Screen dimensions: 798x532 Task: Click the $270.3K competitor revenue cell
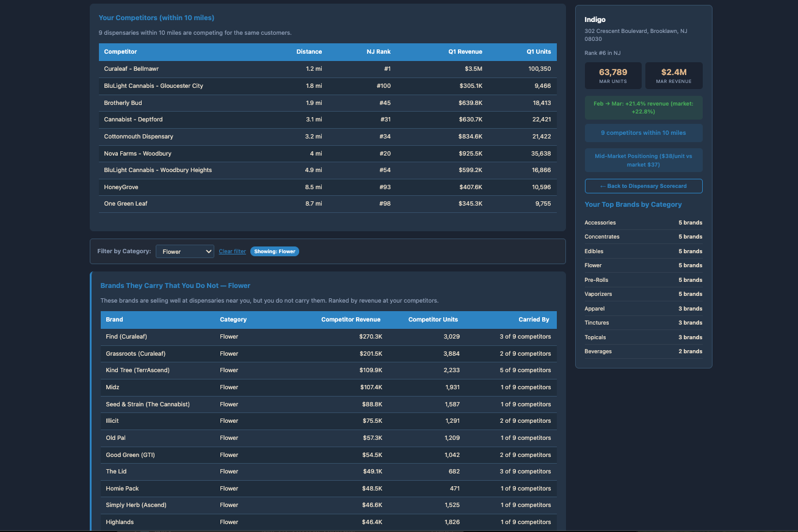tap(371, 337)
